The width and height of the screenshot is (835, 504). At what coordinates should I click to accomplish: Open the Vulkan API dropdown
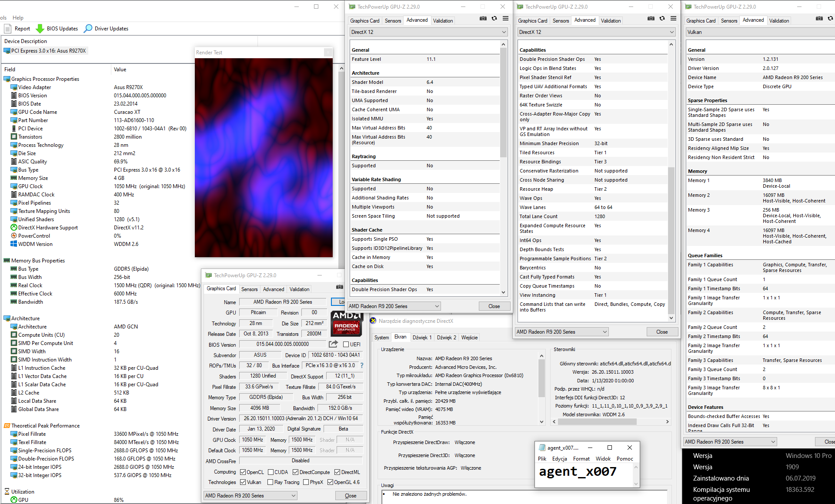(760, 32)
